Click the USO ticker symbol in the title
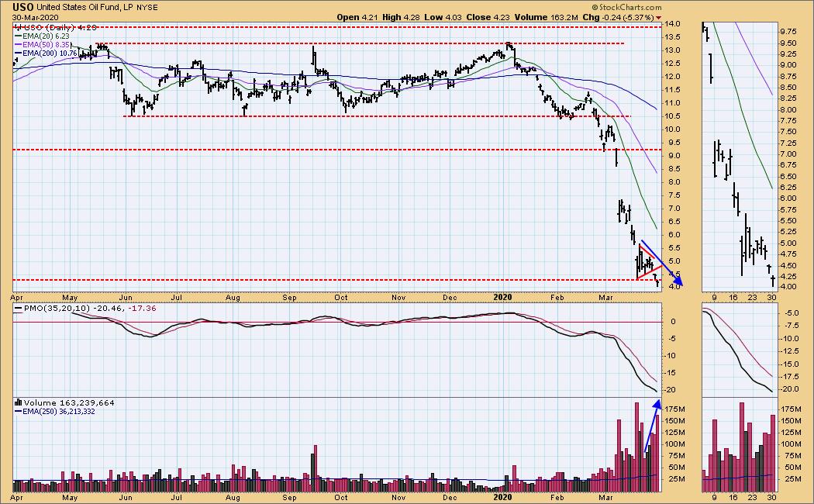The width and height of the screenshot is (814, 504). pos(22,7)
